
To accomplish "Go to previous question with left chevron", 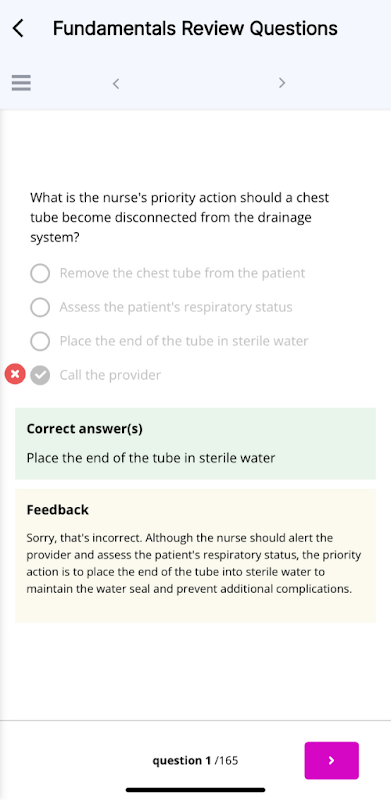I will coord(116,83).
